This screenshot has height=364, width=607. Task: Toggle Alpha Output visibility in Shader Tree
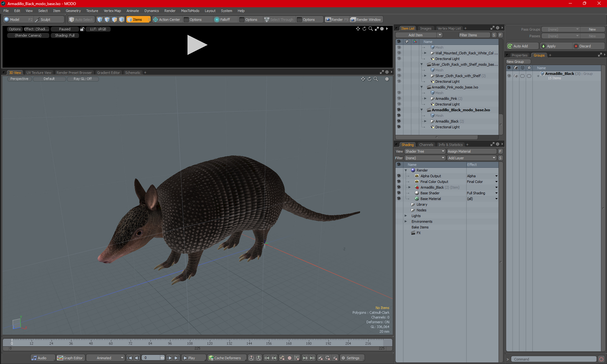399,176
